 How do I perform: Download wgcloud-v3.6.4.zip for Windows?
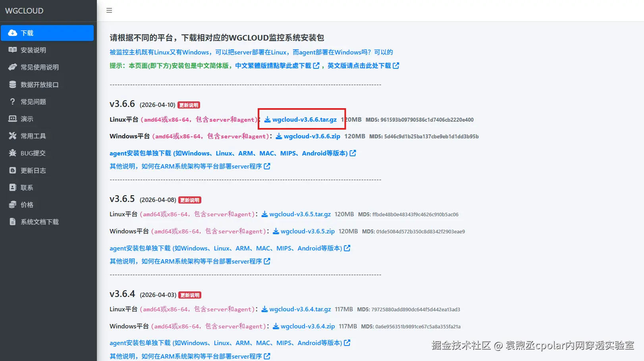tap(304, 326)
